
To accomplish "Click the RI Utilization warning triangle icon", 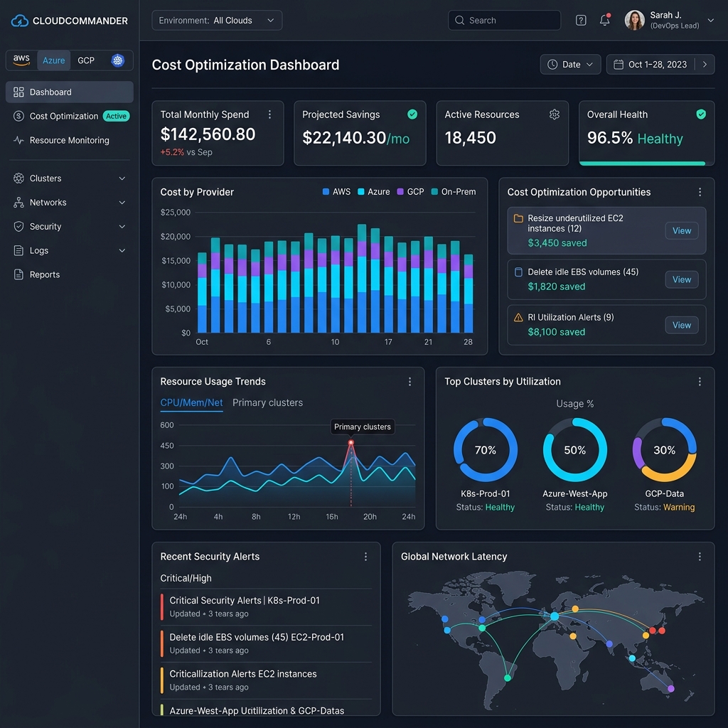I will pos(518,318).
